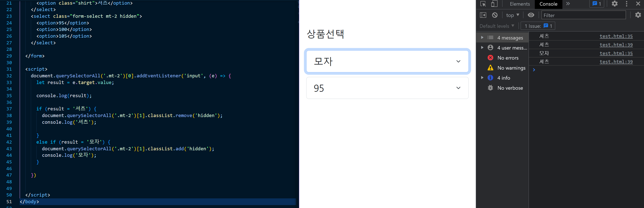
Task: Open the 95 size select dropdown
Action: point(387,88)
